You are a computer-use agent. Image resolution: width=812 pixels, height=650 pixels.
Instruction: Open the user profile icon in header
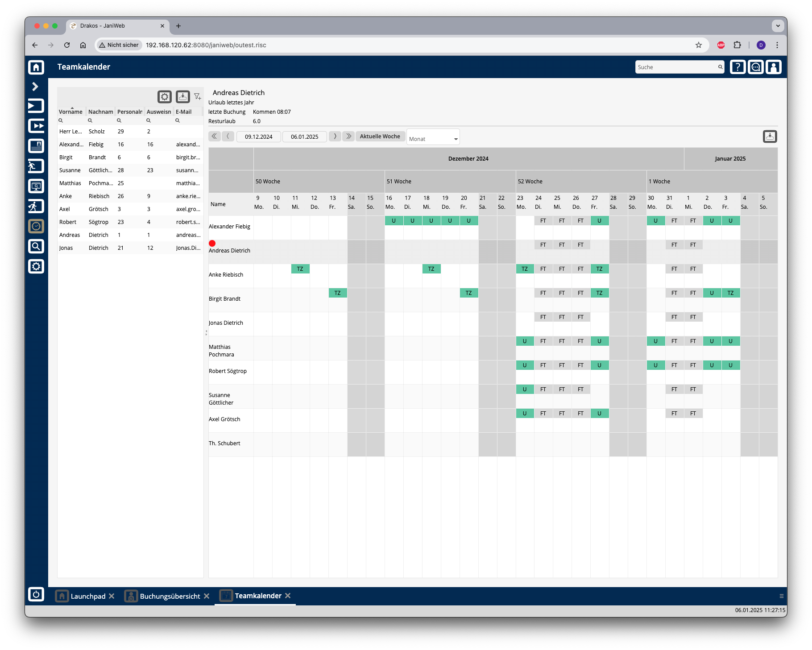[773, 67]
